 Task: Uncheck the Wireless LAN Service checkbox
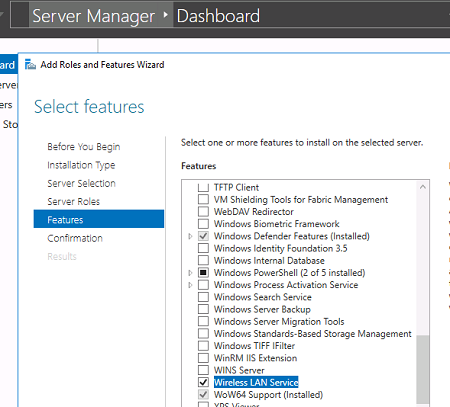[203, 382]
